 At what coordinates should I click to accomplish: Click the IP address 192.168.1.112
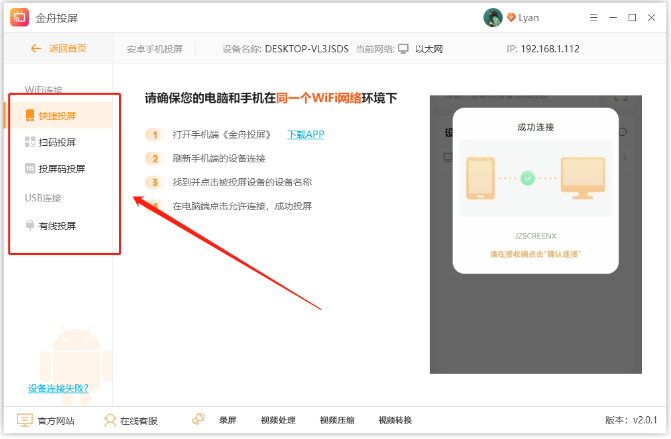tap(550, 49)
